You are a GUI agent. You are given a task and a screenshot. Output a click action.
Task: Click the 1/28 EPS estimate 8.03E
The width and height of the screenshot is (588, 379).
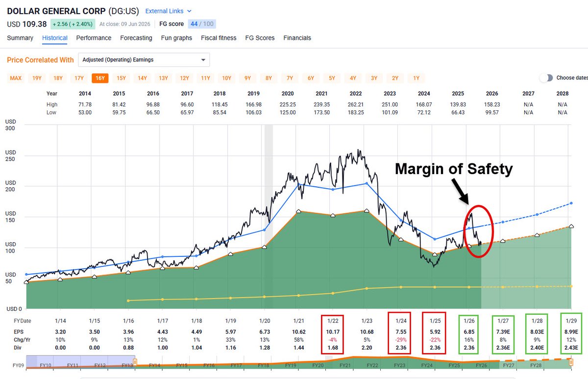pyautogui.click(x=537, y=332)
